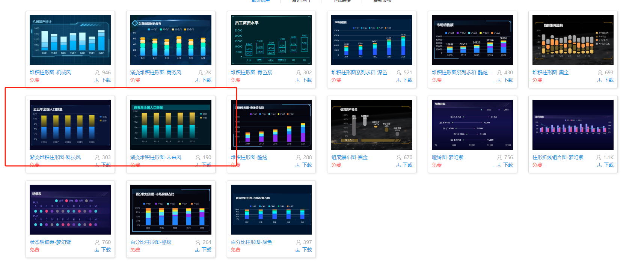
Task: Click the 免费 label under 状态明细表-梦幻紫
Action: pos(35,250)
